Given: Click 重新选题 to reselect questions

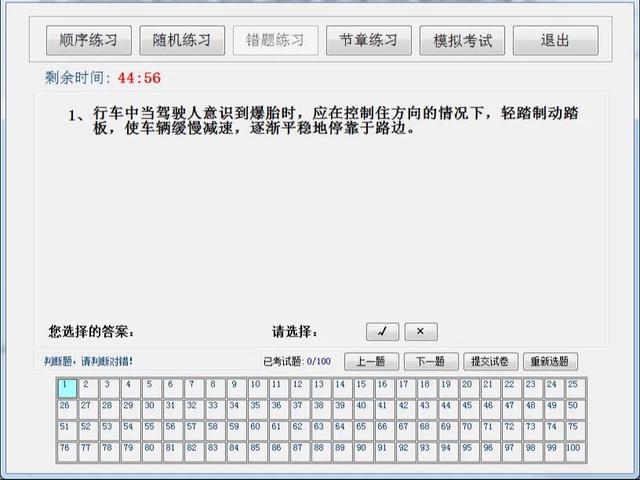Looking at the screenshot, I should point(550,361).
